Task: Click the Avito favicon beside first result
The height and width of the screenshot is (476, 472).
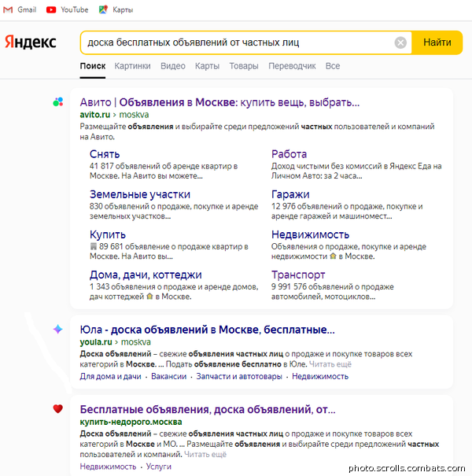Action: coord(57,101)
